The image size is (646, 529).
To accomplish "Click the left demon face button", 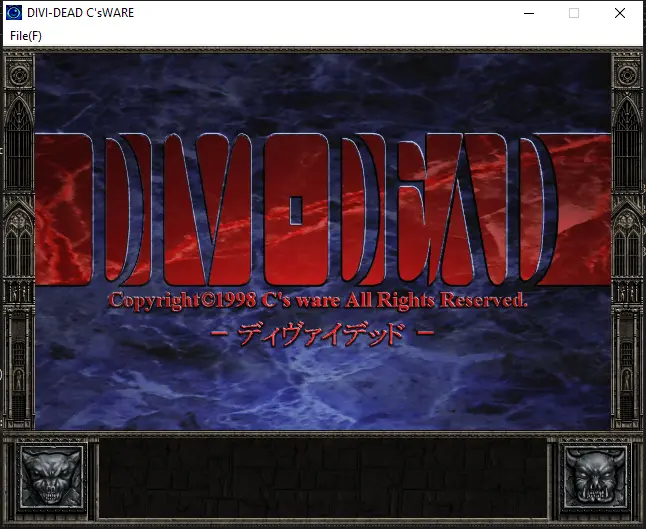I will click(x=51, y=478).
